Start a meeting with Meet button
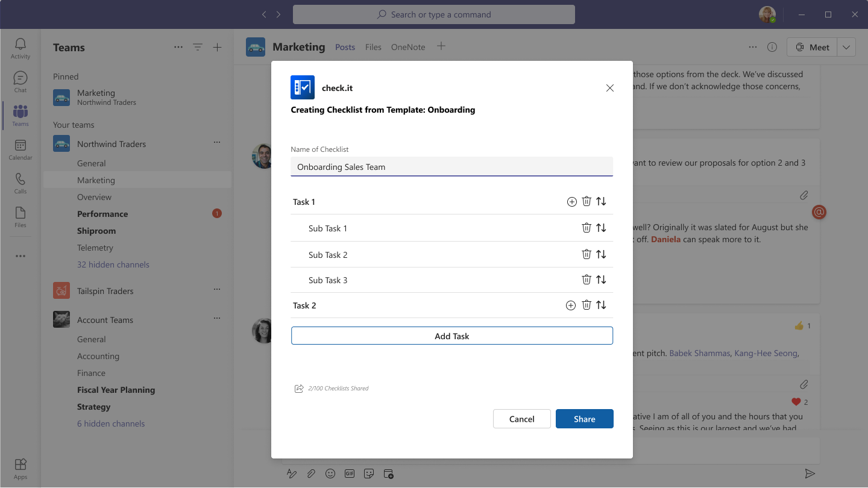Screen dimensions: 868x488 pyautogui.click(x=813, y=47)
